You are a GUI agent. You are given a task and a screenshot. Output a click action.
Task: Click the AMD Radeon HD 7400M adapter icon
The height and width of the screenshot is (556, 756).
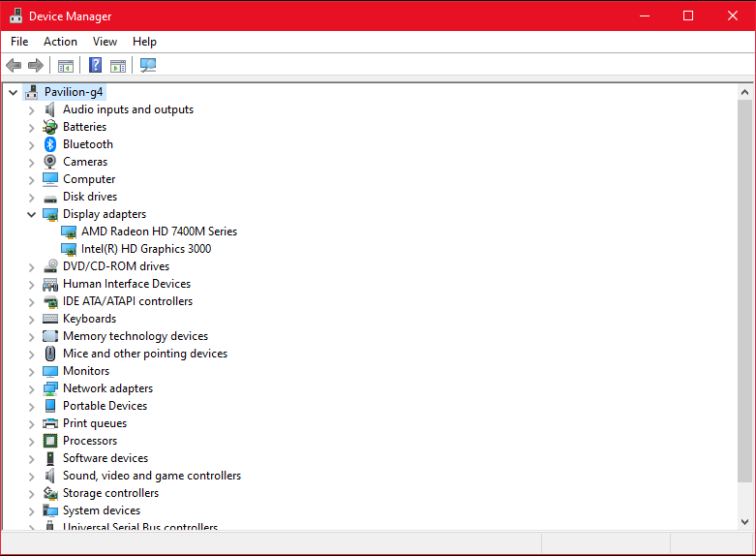69,232
